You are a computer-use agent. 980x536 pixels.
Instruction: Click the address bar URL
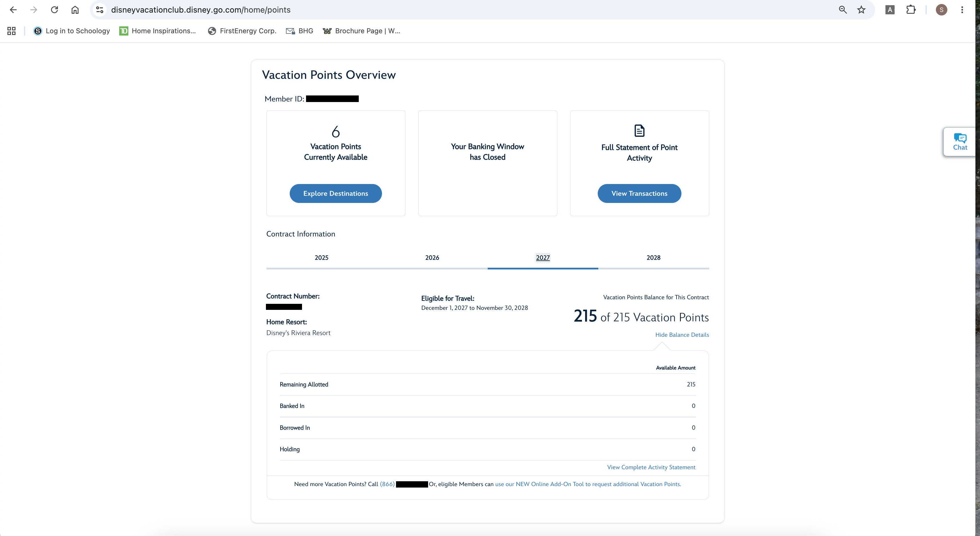[x=201, y=10]
